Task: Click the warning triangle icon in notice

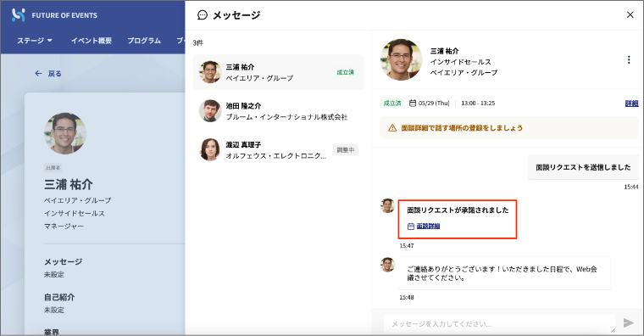Action: [392, 128]
